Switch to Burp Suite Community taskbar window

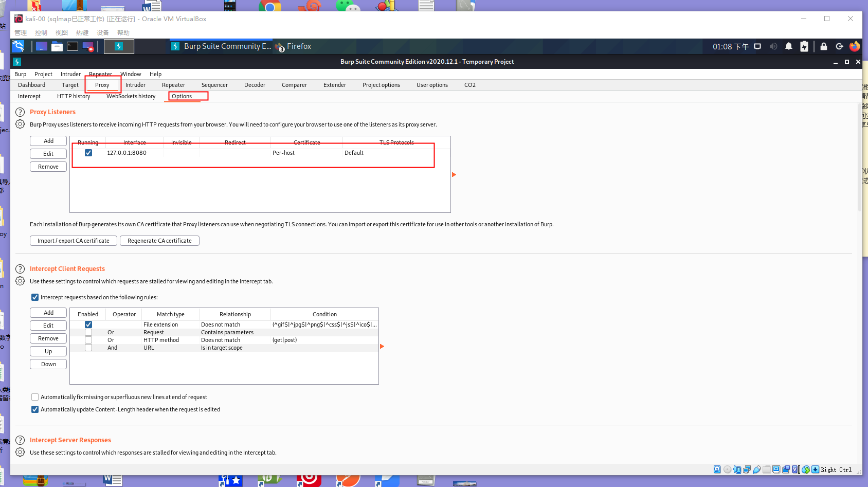click(x=221, y=46)
